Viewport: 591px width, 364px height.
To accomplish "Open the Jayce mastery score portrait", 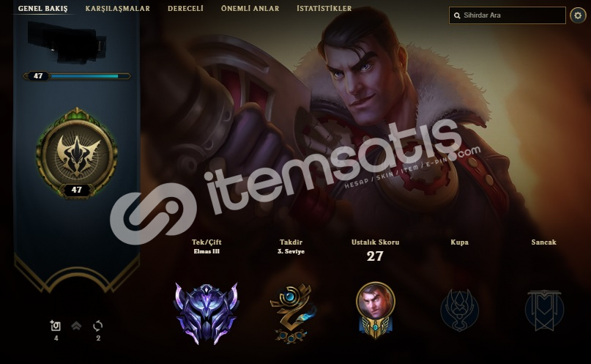I will point(376,310).
